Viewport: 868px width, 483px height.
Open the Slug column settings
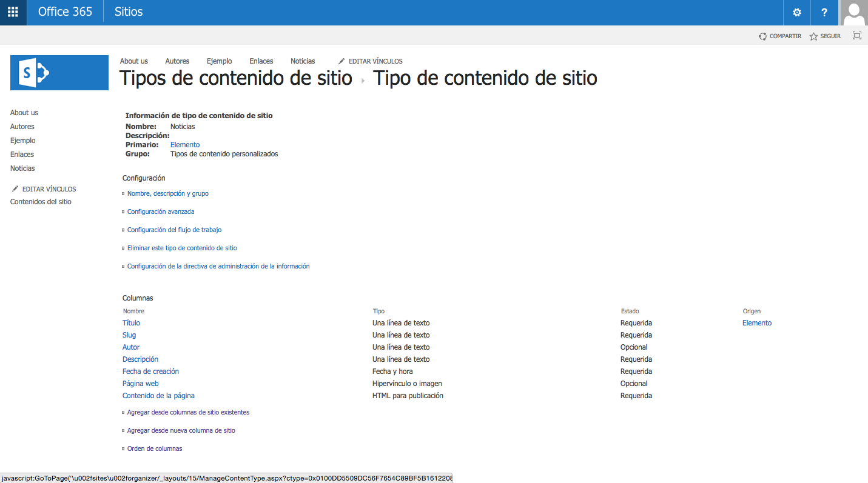click(129, 335)
